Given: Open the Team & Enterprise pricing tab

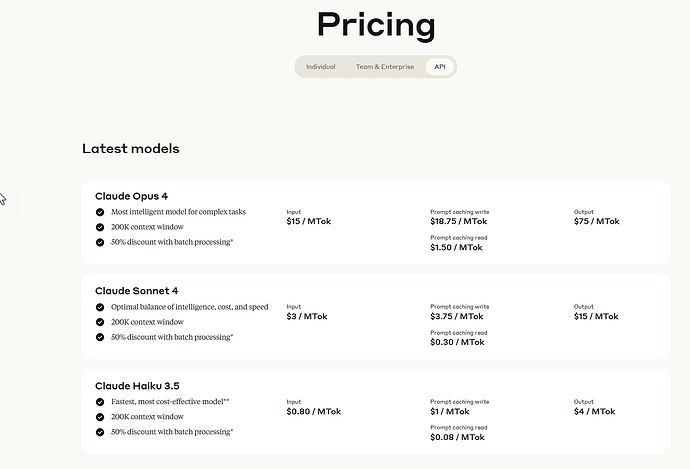Looking at the screenshot, I should coord(385,67).
